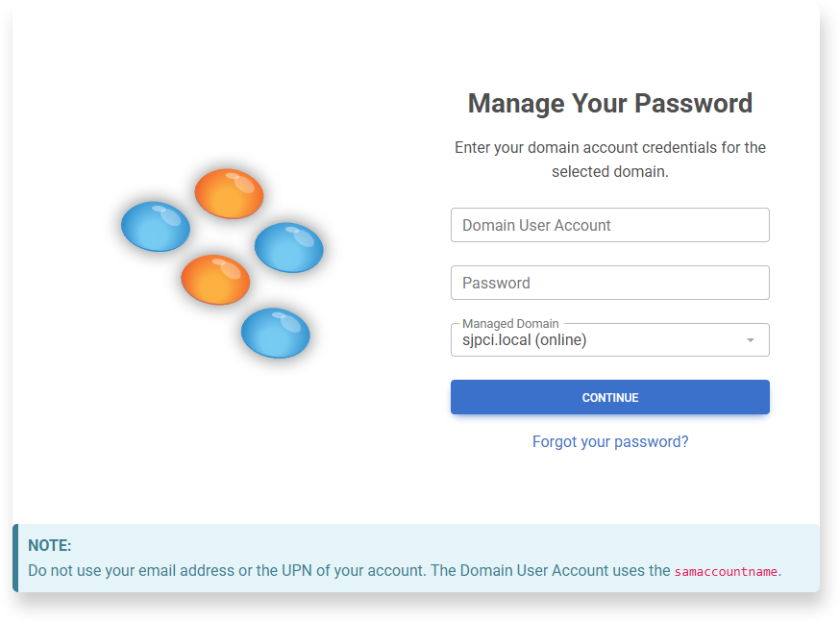The width and height of the screenshot is (840, 622).
Task: Click the lower orange bubble in the logo
Action: click(215, 280)
